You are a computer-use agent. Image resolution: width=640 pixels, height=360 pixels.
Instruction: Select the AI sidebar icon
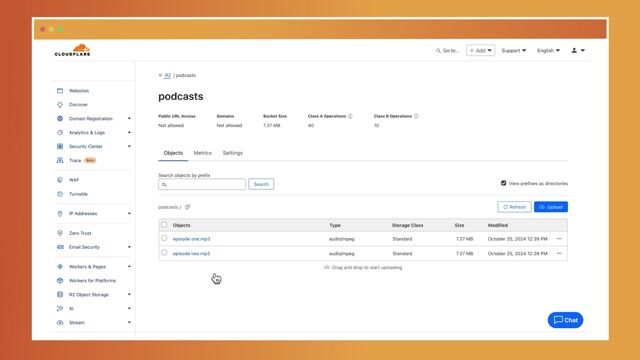[x=60, y=309]
